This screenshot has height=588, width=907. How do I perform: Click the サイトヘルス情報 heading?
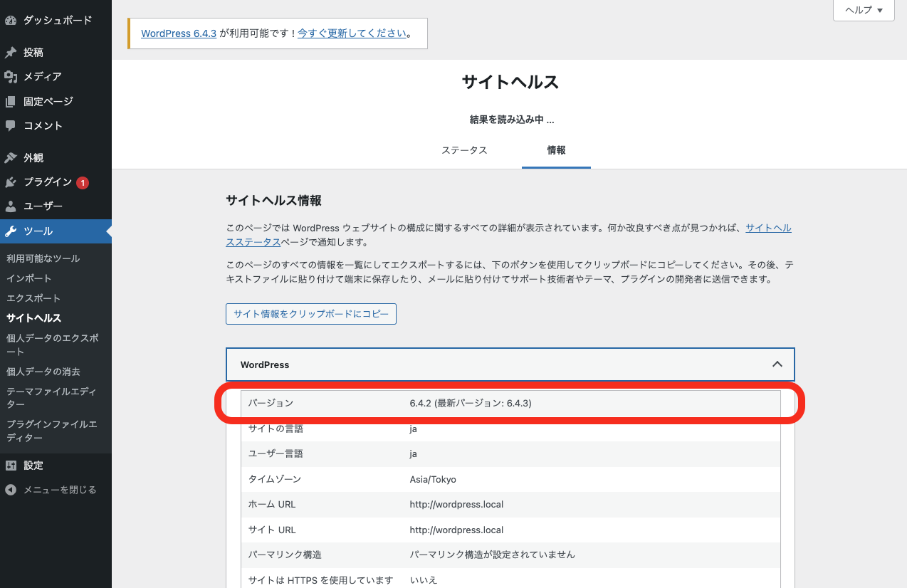pos(273,201)
